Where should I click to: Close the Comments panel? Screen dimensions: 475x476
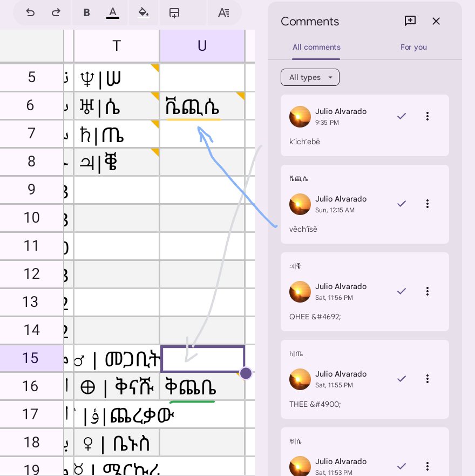pos(436,21)
